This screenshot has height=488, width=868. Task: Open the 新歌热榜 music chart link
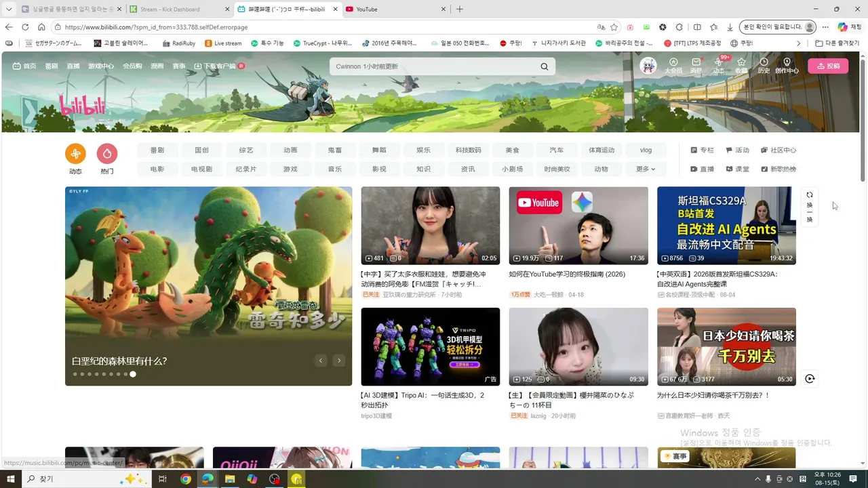click(x=778, y=169)
